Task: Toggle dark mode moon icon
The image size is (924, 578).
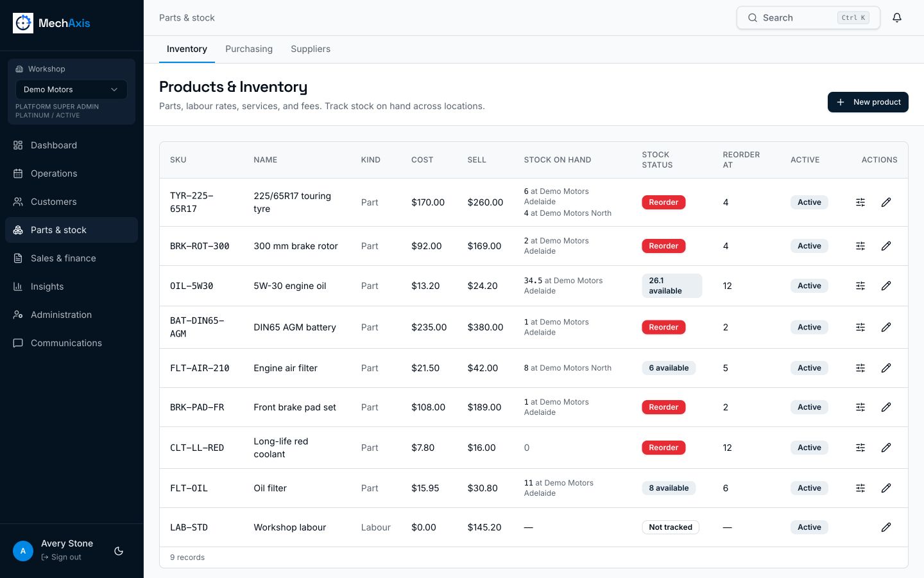Action: pyautogui.click(x=119, y=551)
